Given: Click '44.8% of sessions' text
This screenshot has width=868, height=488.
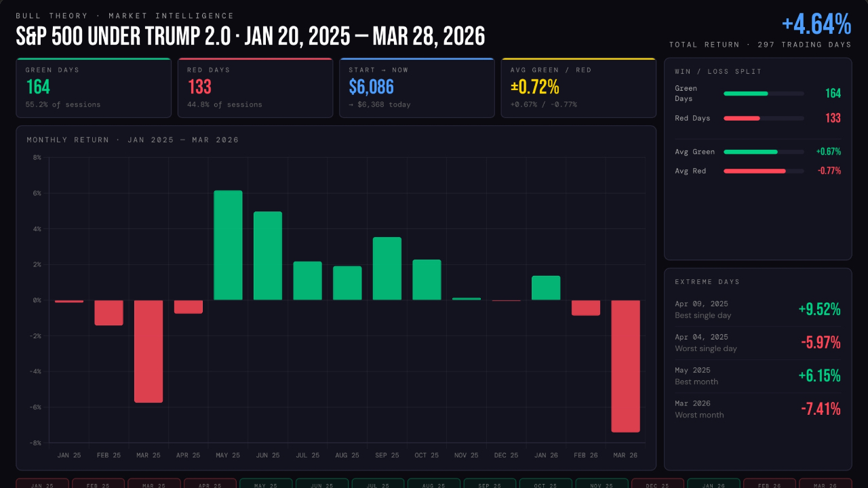Looking at the screenshot, I should [224, 104].
